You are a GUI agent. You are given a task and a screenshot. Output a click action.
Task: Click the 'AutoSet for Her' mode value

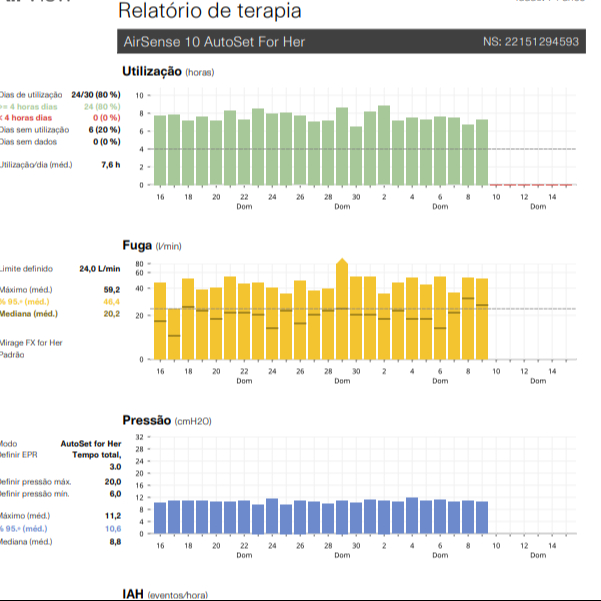point(90,443)
